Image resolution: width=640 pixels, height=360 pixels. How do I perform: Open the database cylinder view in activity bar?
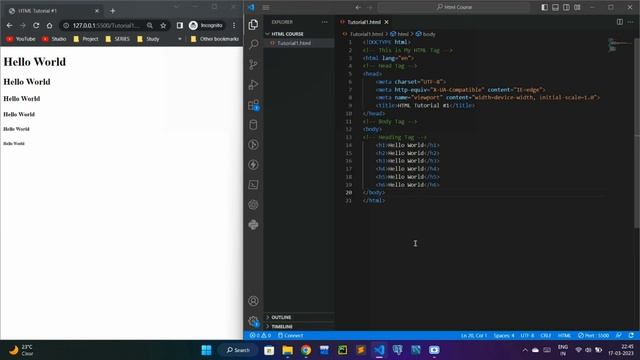pos(253,125)
